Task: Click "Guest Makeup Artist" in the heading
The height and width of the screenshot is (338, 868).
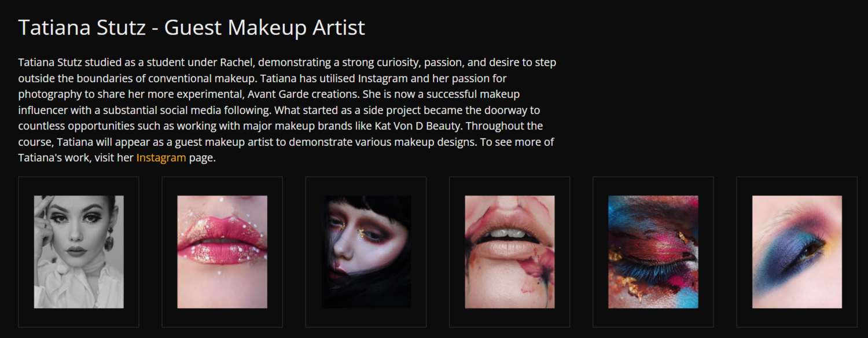Action: pos(264,28)
